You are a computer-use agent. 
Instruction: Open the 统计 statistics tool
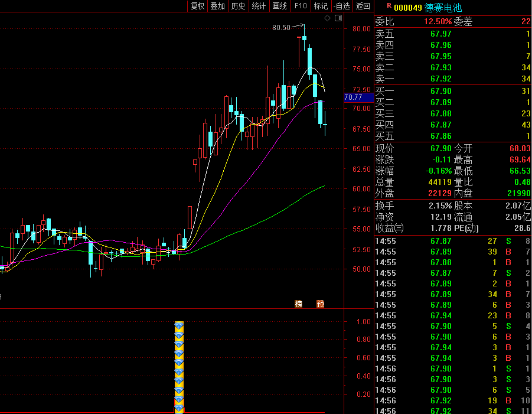point(259,6)
